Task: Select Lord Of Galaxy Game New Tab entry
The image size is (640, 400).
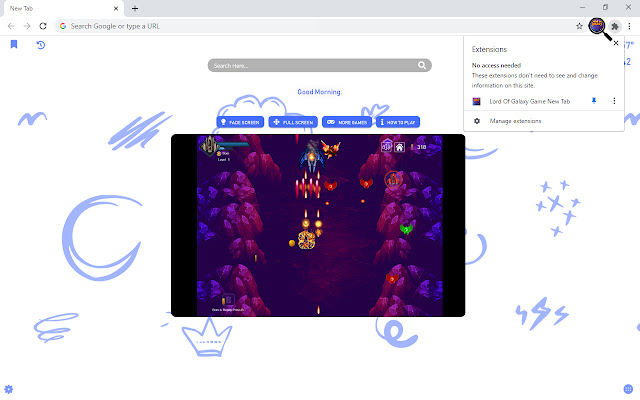Action: pyautogui.click(x=529, y=101)
